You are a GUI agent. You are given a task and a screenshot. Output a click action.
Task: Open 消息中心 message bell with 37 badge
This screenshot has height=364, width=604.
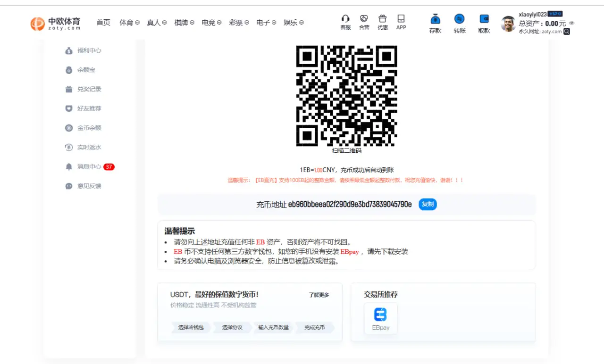(87, 166)
